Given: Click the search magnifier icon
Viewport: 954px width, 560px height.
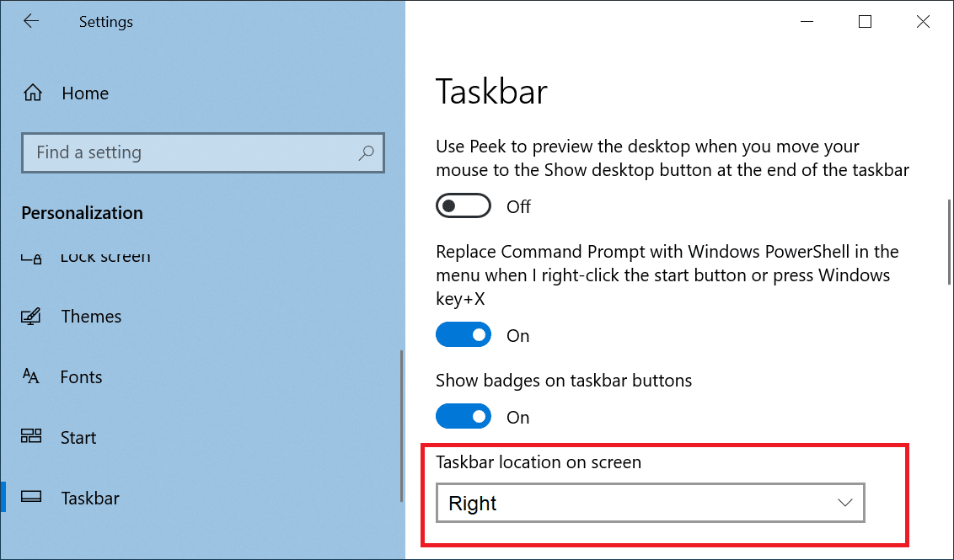Looking at the screenshot, I should (366, 152).
